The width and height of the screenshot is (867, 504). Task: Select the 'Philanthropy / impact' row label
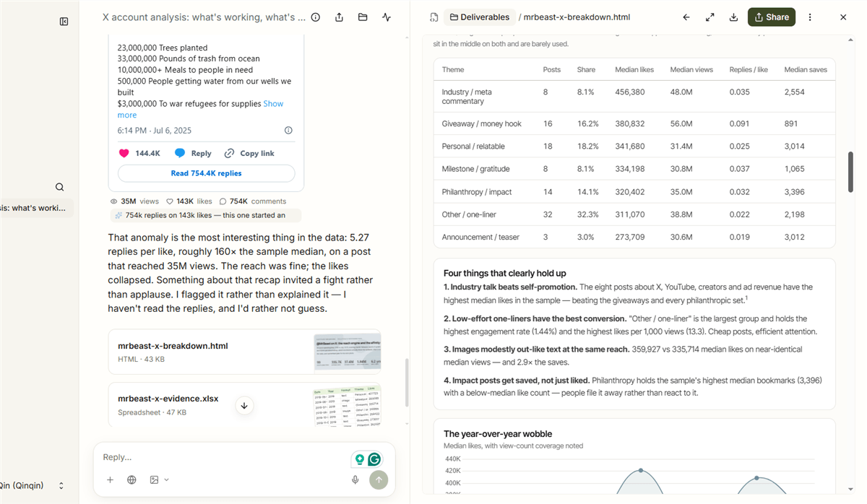(x=477, y=192)
